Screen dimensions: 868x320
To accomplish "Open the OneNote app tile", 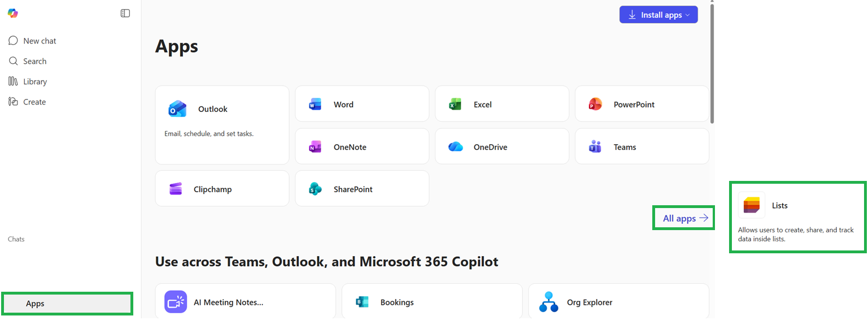I will [x=362, y=146].
